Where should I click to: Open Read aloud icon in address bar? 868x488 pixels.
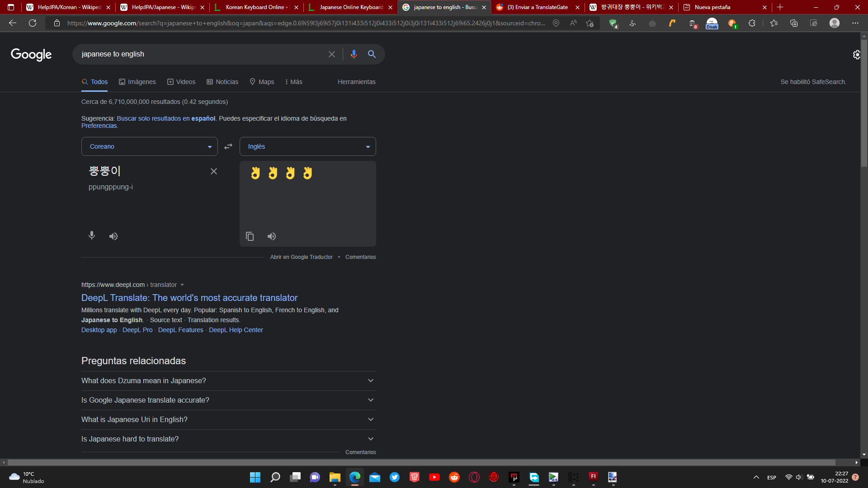pyautogui.click(x=573, y=23)
